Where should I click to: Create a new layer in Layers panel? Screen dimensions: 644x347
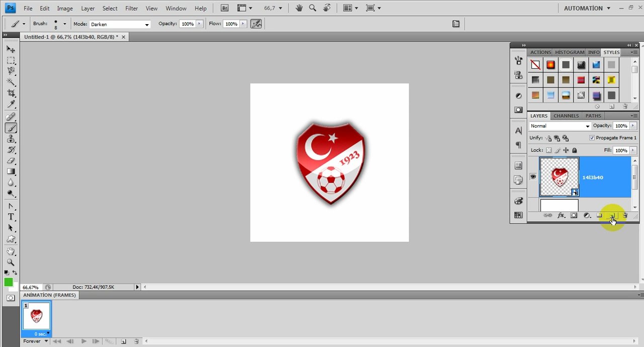click(x=612, y=216)
